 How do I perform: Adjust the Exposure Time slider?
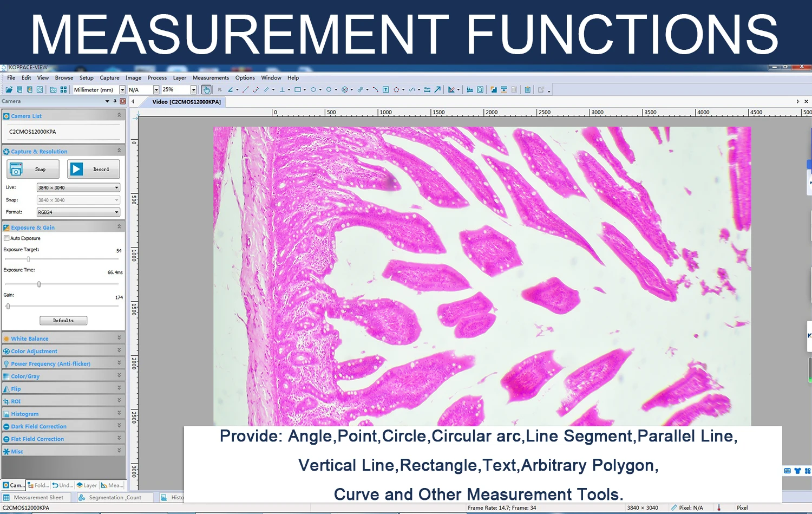click(39, 284)
